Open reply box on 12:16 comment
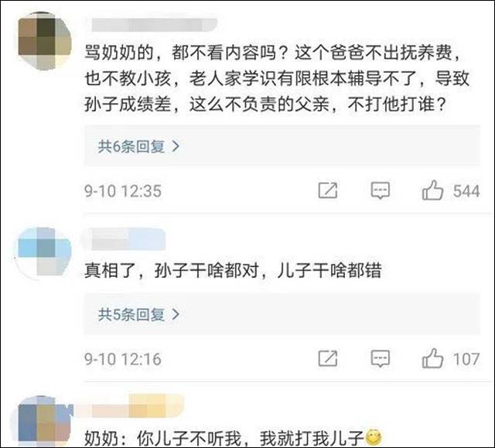 pos(380,359)
